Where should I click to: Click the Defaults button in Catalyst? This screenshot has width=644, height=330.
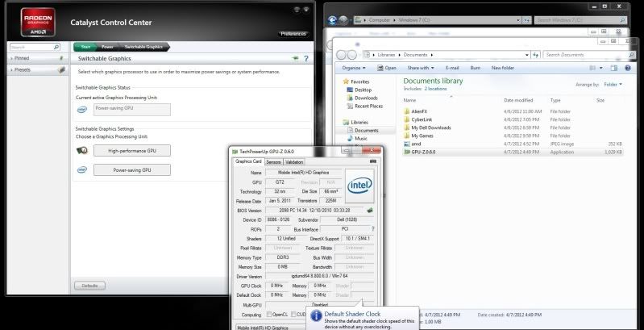pyautogui.click(x=89, y=286)
